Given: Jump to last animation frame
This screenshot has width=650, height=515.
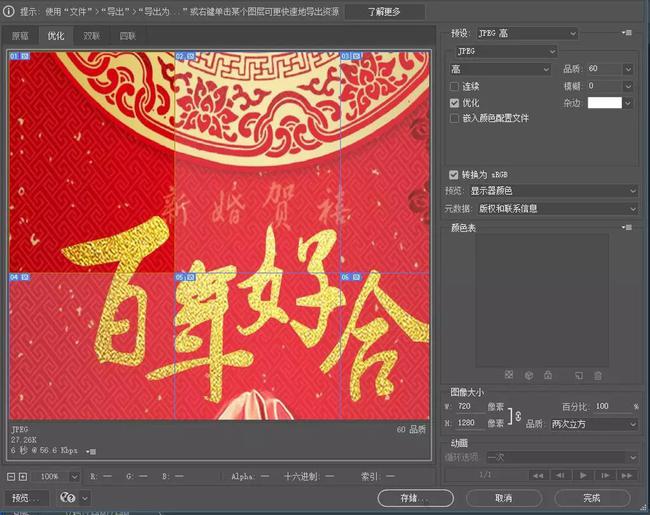Looking at the screenshot, I should [x=627, y=475].
